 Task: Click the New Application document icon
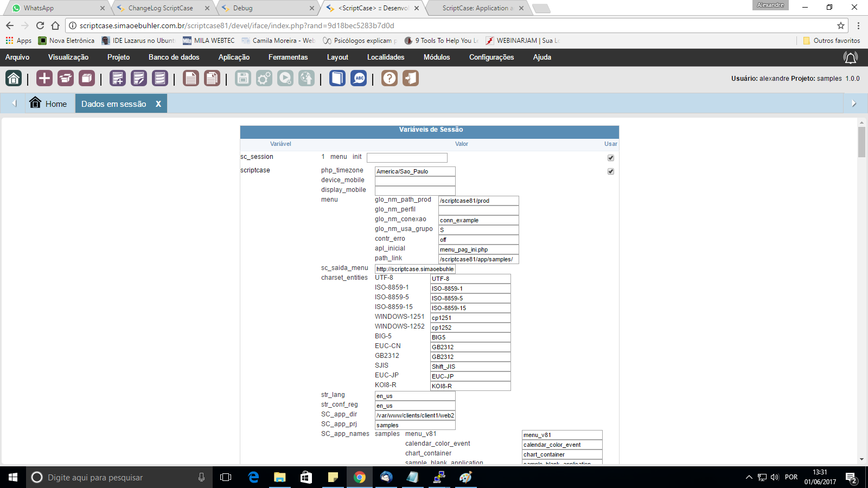pyautogui.click(x=190, y=79)
